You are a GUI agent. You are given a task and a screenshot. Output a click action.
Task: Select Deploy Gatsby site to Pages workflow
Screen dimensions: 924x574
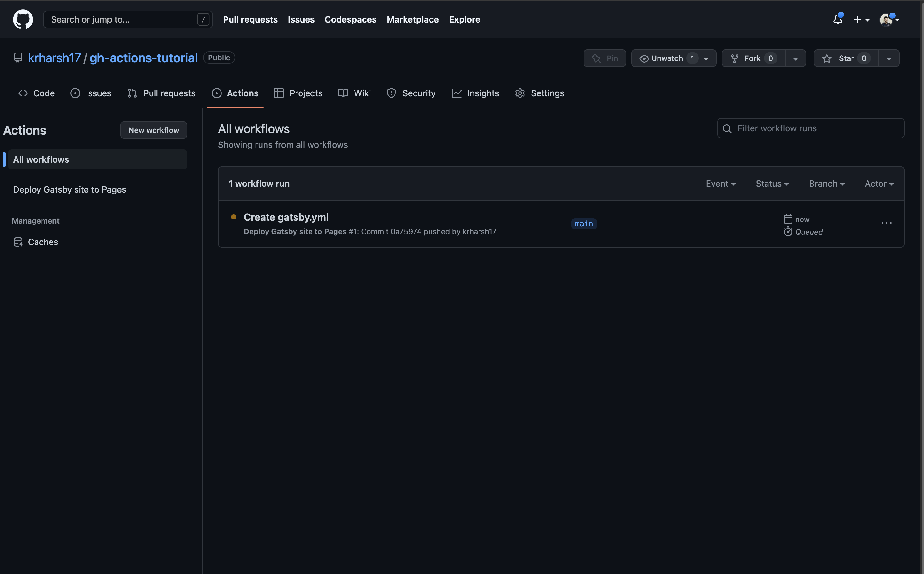[x=69, y=189]
